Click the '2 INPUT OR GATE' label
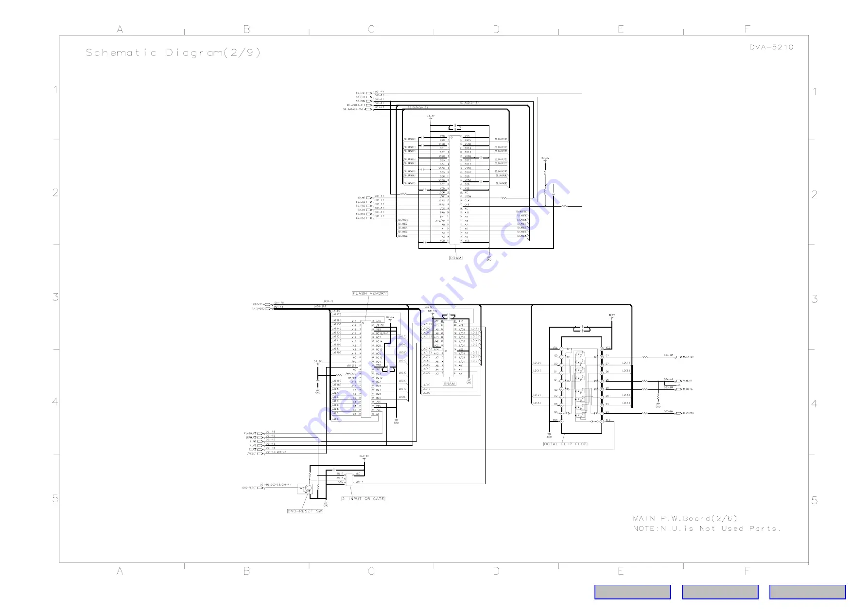 click(x=363, y=499)
